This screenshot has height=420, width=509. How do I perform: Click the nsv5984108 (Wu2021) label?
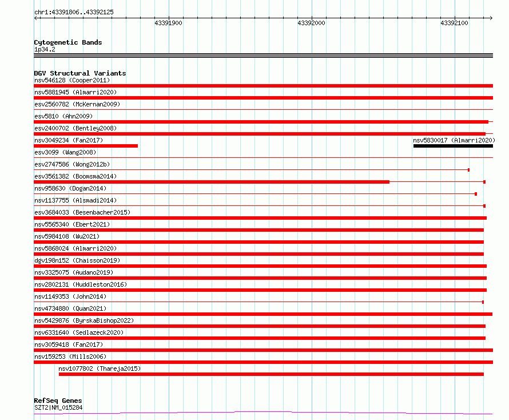tap(67, 236)
